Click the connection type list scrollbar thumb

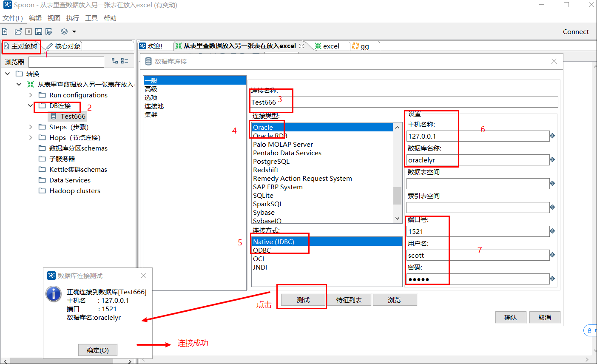pos(398,196)
